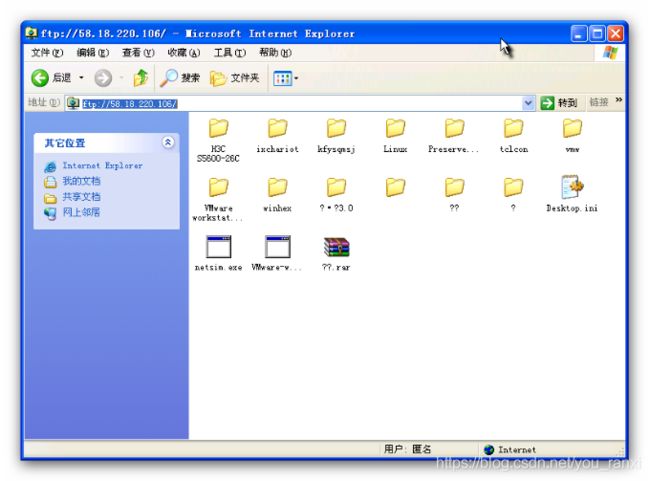Select the H3C S5600-26C folder
Viewport: 650px width, 481px height.
coord(218,140)
